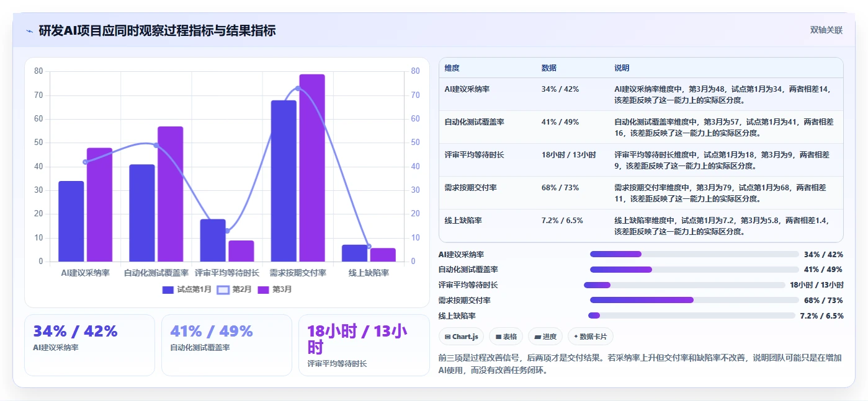The image size is (868, 401).
Task: Toggle 第2月 legend item in chart
Action: (x=235, y=289)
